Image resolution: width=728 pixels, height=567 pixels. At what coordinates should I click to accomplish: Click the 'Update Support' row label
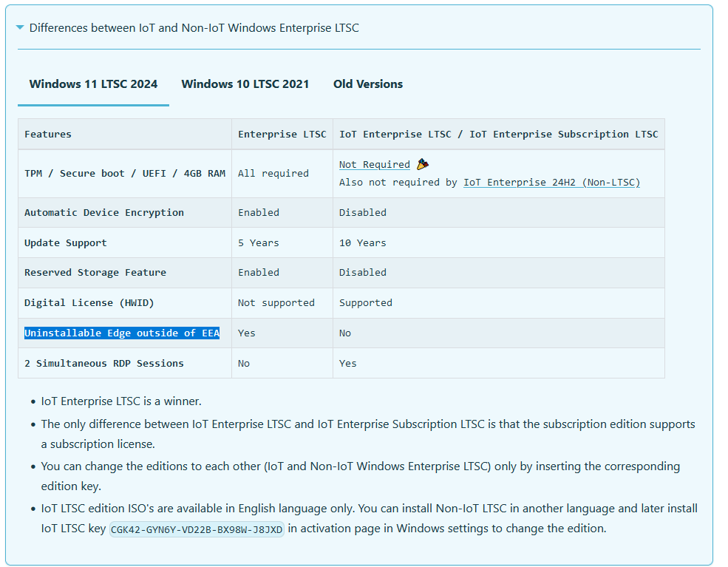(x=66, y=243)
